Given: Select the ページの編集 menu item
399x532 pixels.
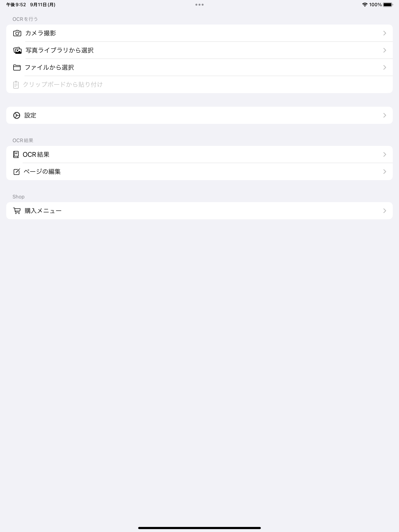Looking at the screenshot, I should 42,172.
